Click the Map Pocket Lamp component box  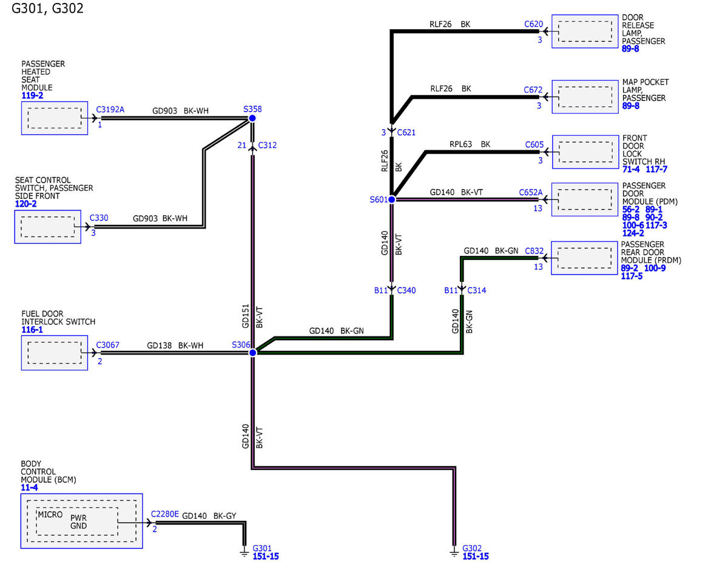584,96
